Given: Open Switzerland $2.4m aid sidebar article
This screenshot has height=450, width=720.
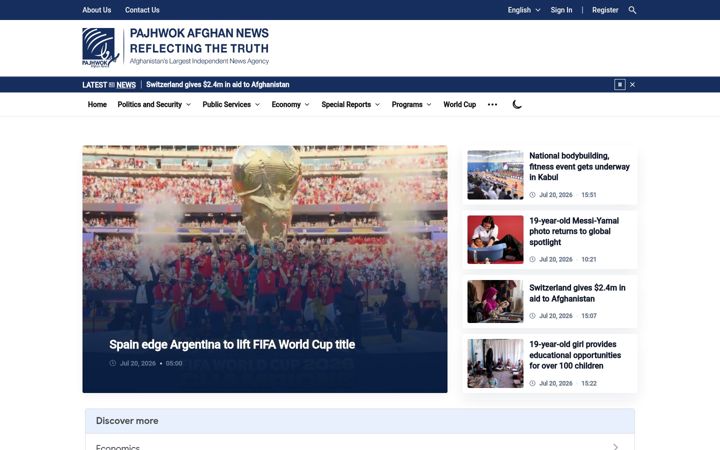Looking at the screenshot, I should point(577,293).
